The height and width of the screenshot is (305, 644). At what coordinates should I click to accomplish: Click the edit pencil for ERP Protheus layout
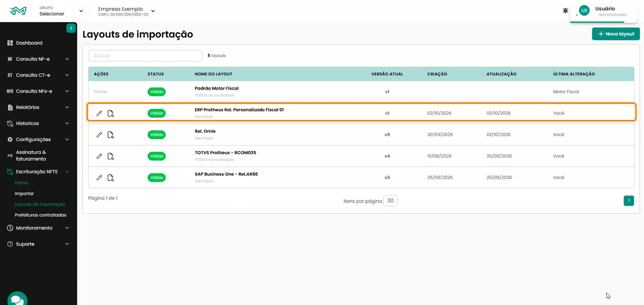(99, 113)
